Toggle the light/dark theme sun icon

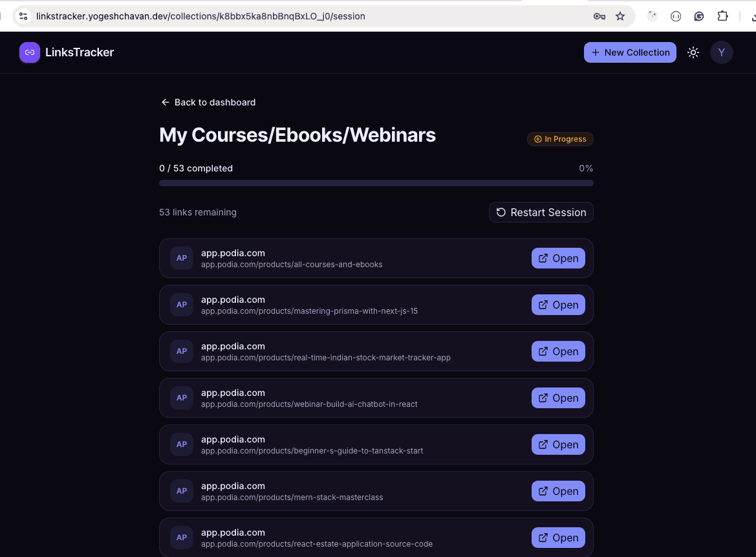[x=693, y=52]
